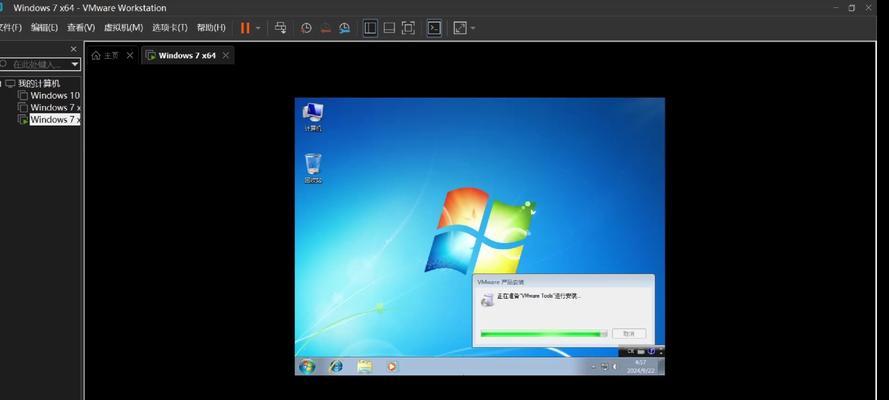889x400 pixels.
Task: Launch Internet Explorer from guest taskbar
Action: point(336,367)
